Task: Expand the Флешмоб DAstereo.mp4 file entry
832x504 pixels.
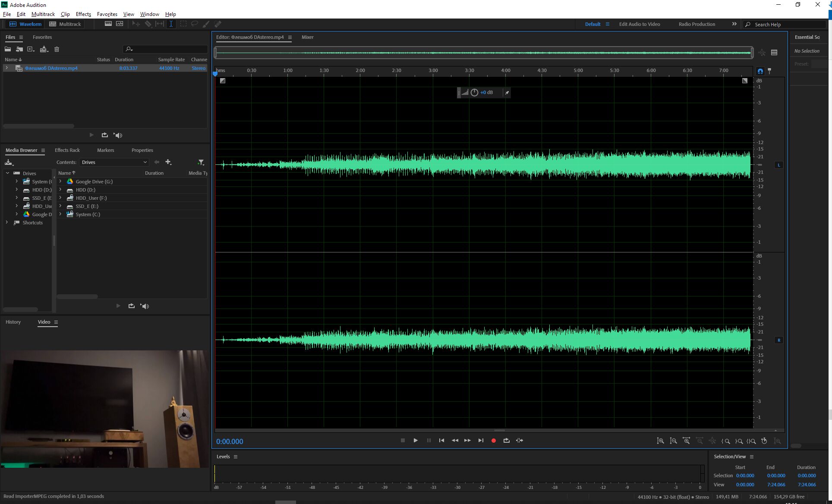Action: pos(6,68)
